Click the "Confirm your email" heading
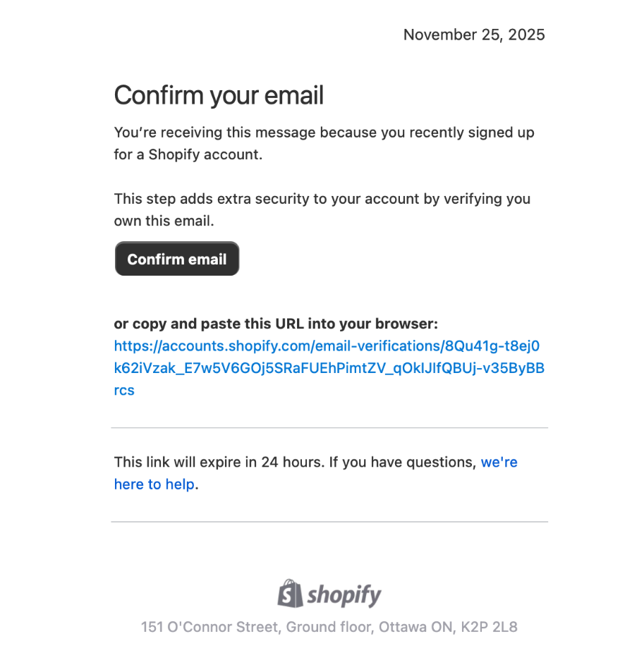This screenshot has height=672, width=644. point(219,95)
